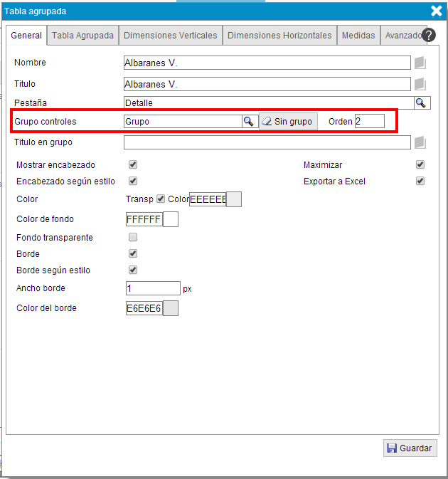Image resolution: width=448 pixels, height=479 pixels.
Task: Open the Color de fondo swatch
Action: coord(171,219)
